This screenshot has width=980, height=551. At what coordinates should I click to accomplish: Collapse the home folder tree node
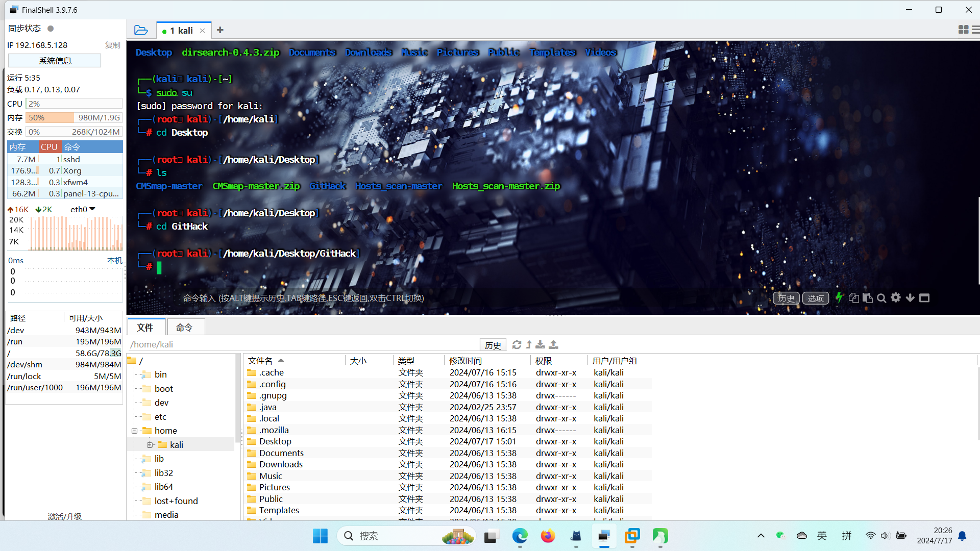[x=135, y=431]
